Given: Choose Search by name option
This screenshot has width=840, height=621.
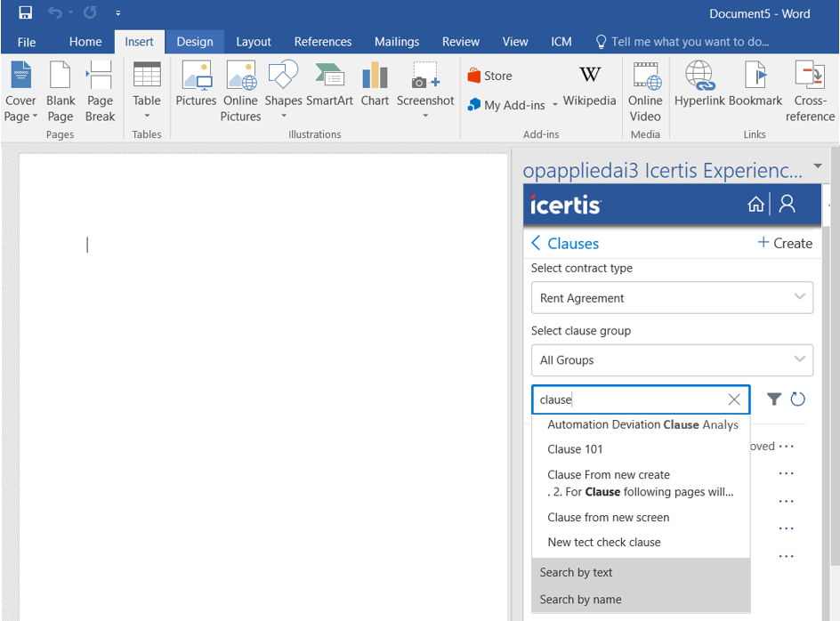Looking at the screenshot, I should pos(580,600).
